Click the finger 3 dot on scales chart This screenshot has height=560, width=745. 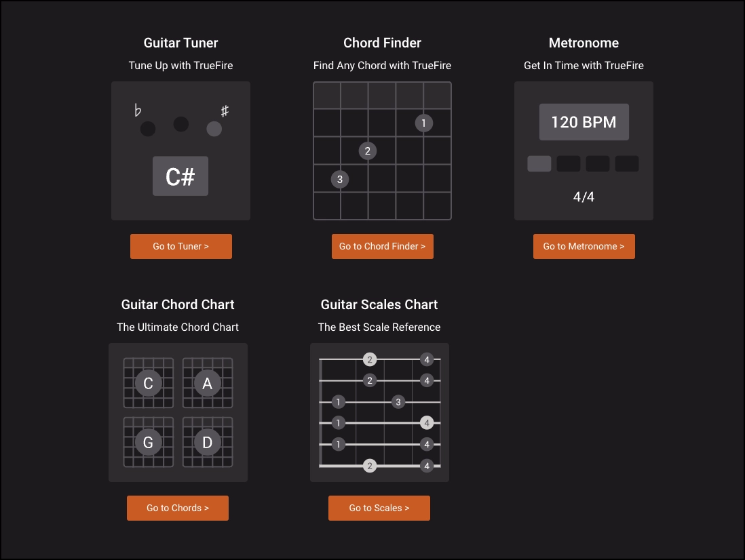click(398, 402)
